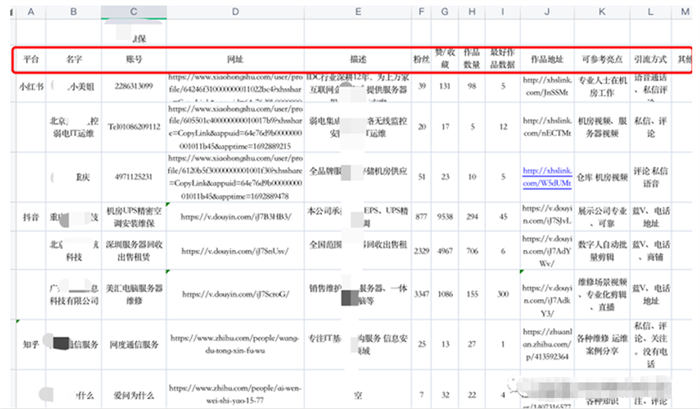This screenshot has width=700, height=409.
Task: Select account cell 2286313099
Action: (x=134, y=87)
